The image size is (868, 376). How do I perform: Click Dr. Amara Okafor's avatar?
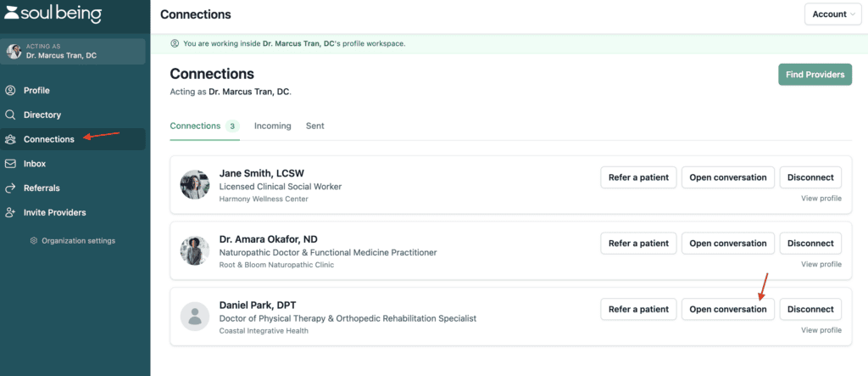pyautogui.click(x=195, y=250)
